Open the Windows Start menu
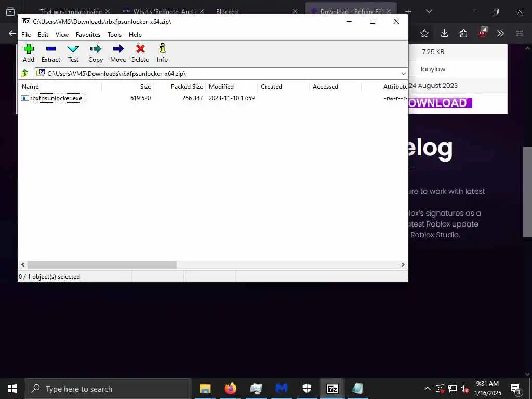This screenshot has width=532, height=399. 12,389
